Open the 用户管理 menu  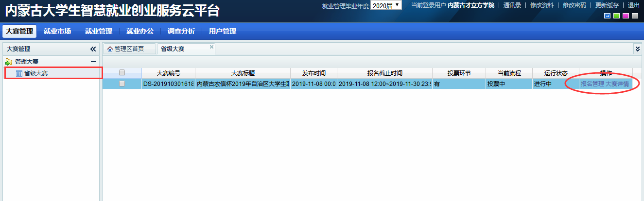click(223, 32)
